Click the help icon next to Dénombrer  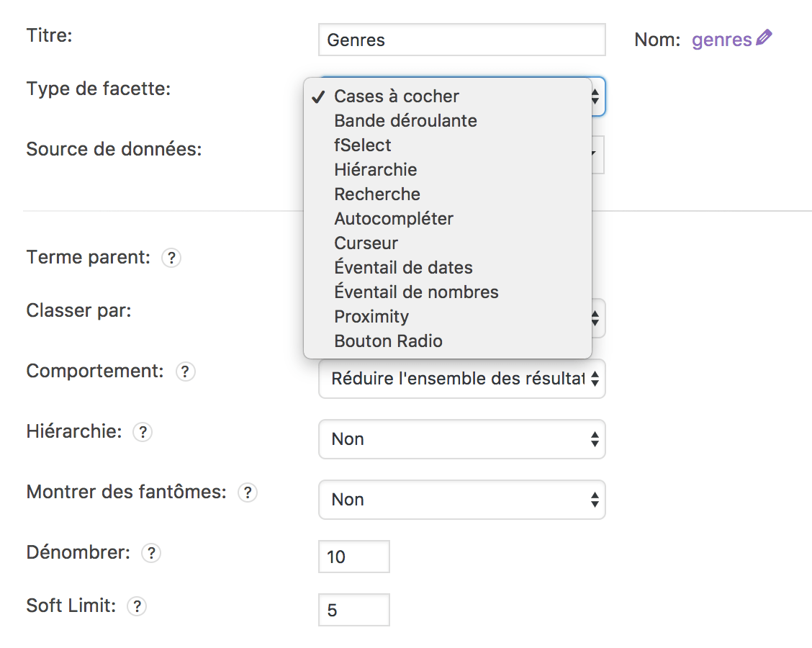pyautogui.click(x=152, y=553)
